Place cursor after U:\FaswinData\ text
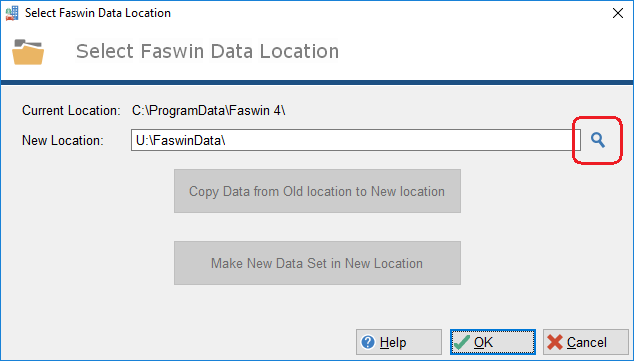This screenshot has width=638, height=361. coord(227,140)
